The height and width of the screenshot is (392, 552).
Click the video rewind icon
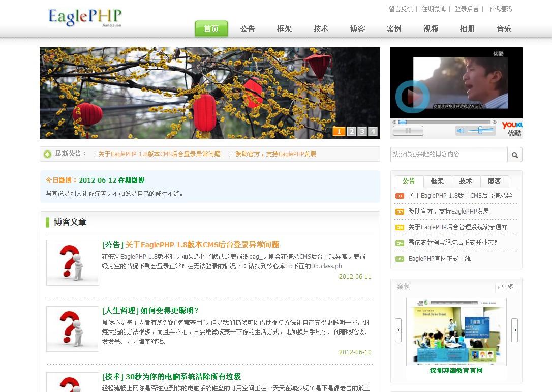(394, 122)
